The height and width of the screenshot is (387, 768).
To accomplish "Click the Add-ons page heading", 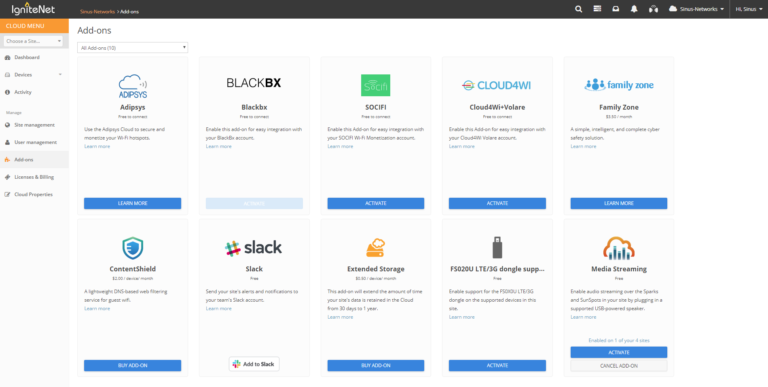I will click(x=94, y=30).
